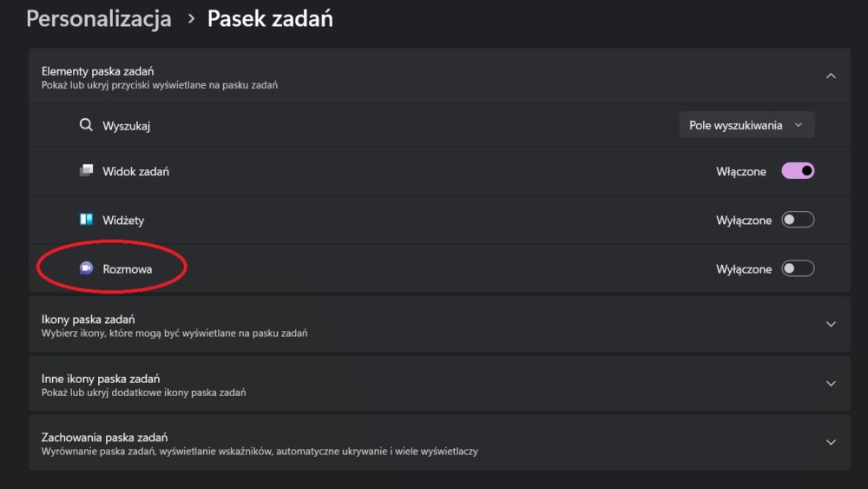This screenshot has height=489, width=868.
Task: Click the Wyłączone label beside Rozmowa
Action: [x=744, y=269]
